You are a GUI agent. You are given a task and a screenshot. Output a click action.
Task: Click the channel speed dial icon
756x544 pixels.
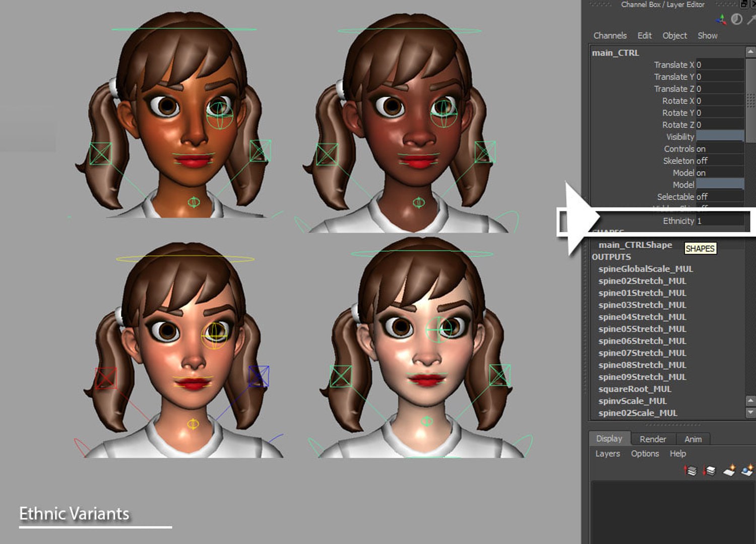737,19
